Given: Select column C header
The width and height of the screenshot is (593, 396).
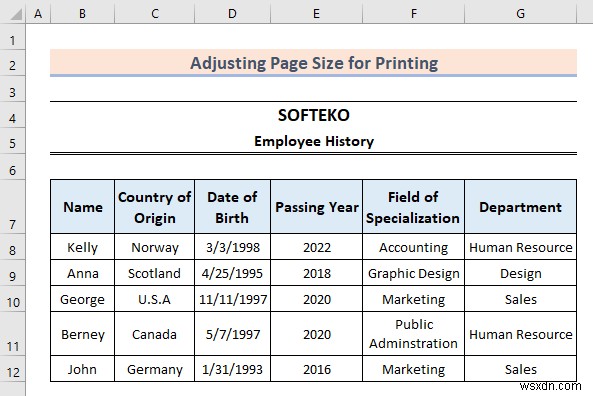Looking at the screenshot, I should [x=154, y=14].
